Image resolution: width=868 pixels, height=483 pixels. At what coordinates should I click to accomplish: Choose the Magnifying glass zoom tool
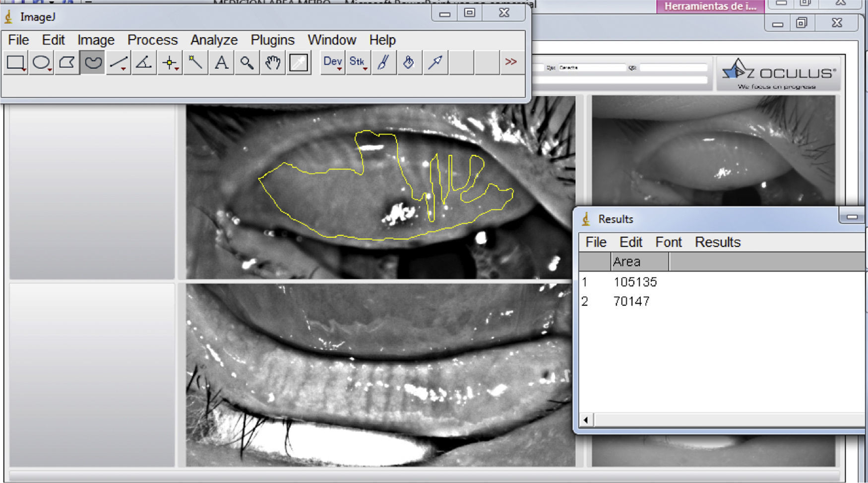coord(247,62)
